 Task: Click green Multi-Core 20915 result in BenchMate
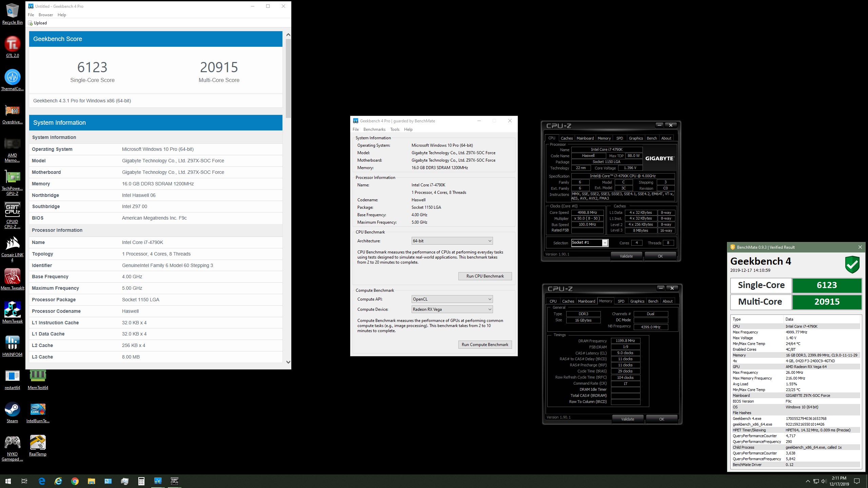point(827,302)
